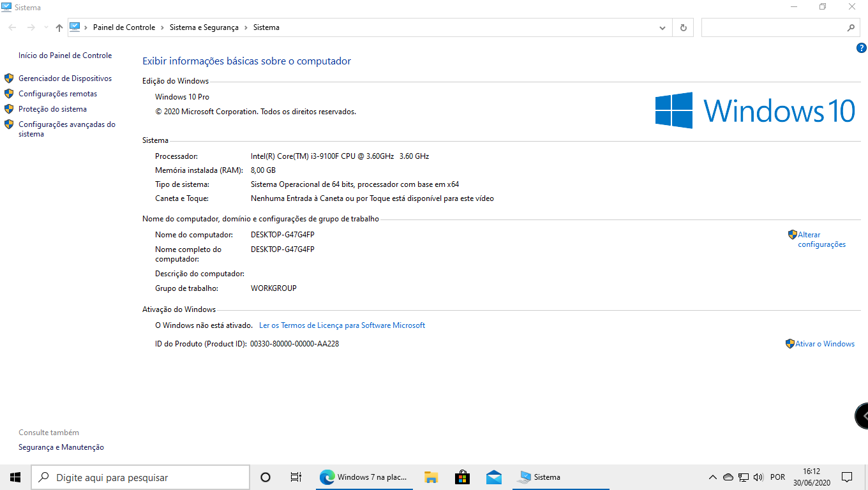Open recent locations dropdown arrow

(x=46, y=27)
